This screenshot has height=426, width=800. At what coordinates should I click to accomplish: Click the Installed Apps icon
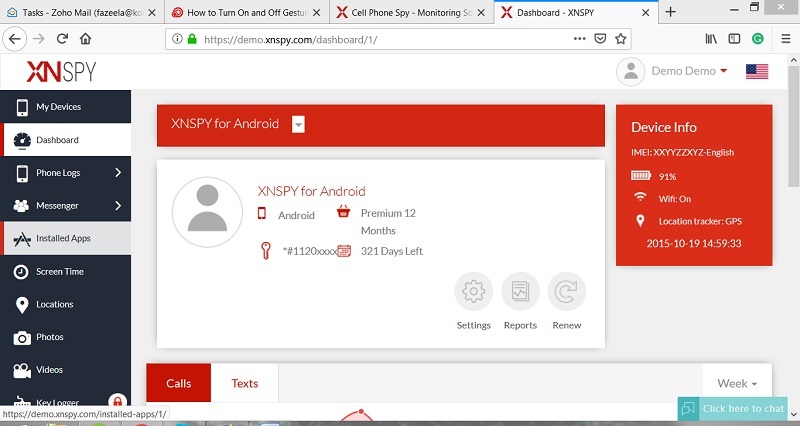pos(22,239)
